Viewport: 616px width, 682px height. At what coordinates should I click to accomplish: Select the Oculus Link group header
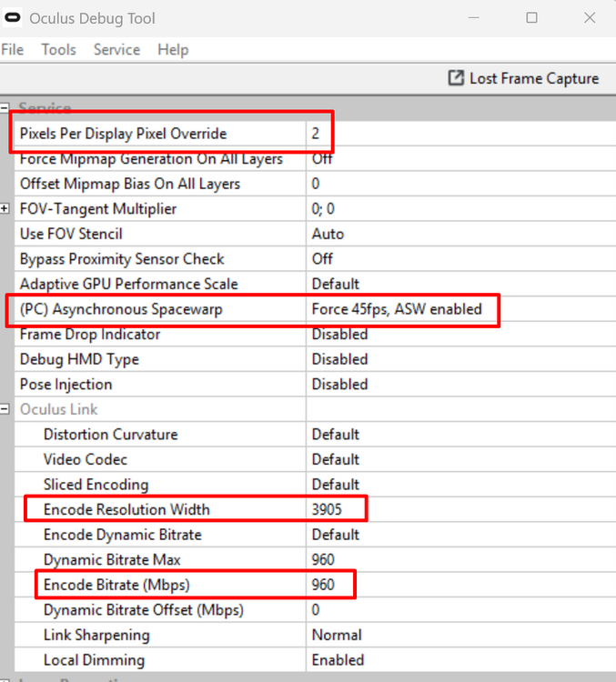pyautogui.click(x=59, y=409)
